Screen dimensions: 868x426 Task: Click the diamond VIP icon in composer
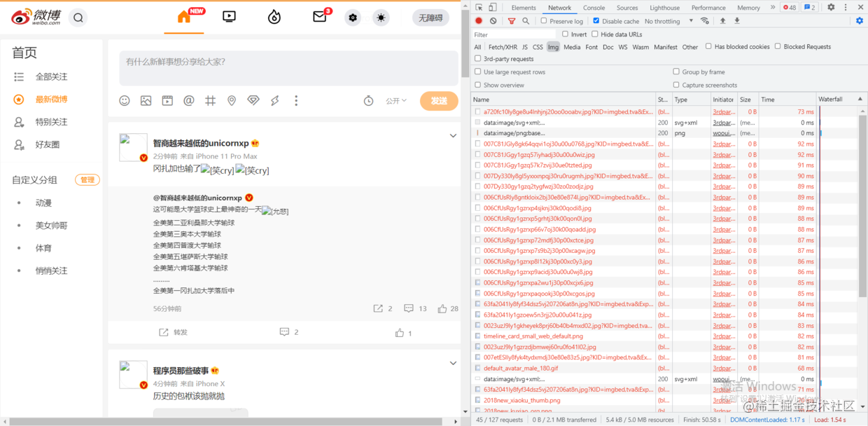pos(253,101)
